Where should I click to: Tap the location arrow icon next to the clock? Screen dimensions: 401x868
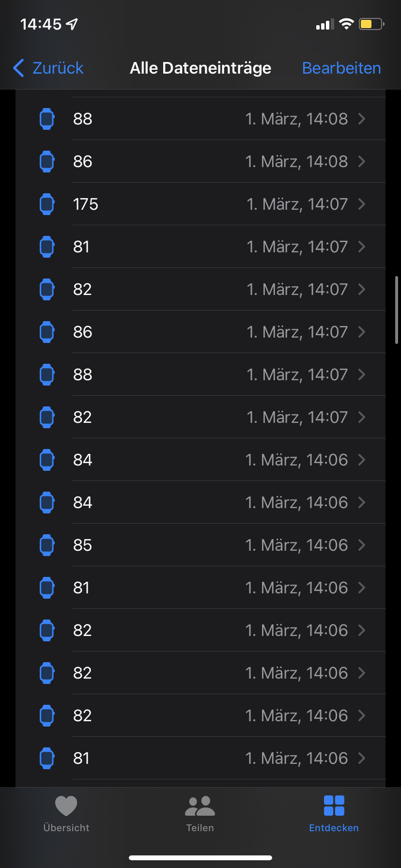[72, 24]
